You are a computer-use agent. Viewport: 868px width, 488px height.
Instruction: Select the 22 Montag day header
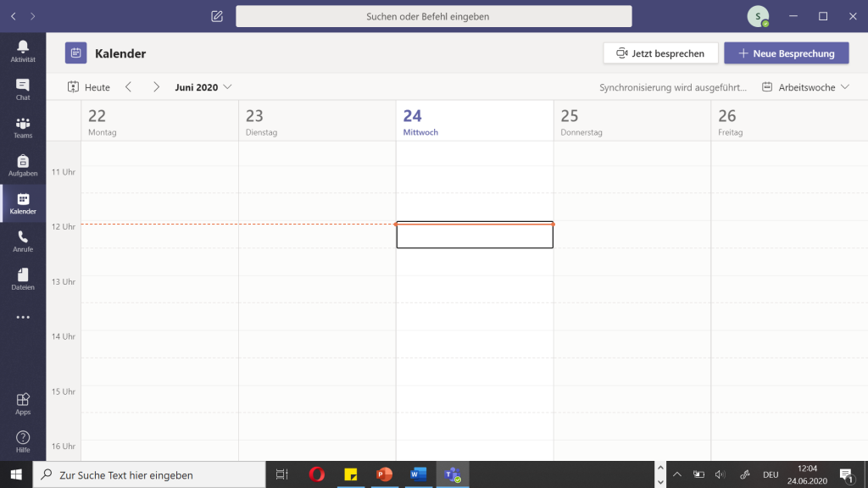160,121
